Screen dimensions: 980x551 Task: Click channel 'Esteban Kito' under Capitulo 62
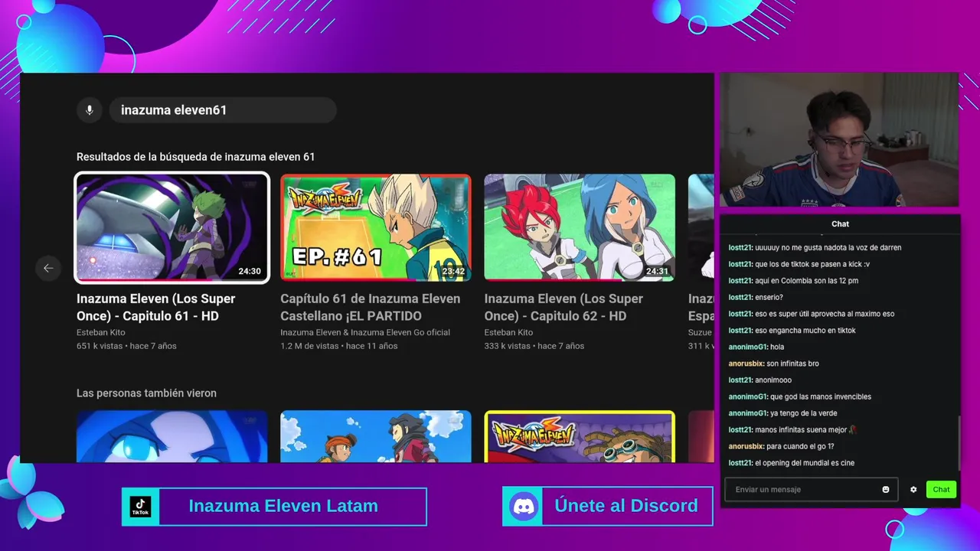508,332
